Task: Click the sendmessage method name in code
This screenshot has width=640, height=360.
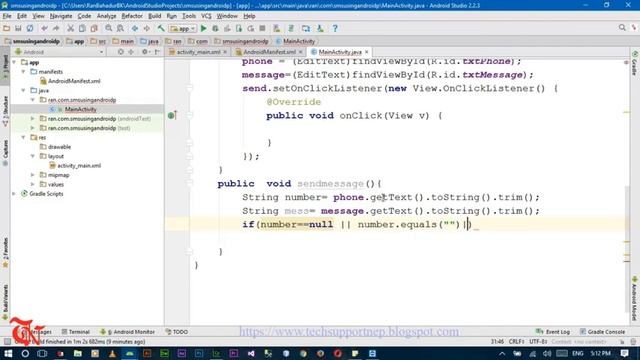Action: 330,184
